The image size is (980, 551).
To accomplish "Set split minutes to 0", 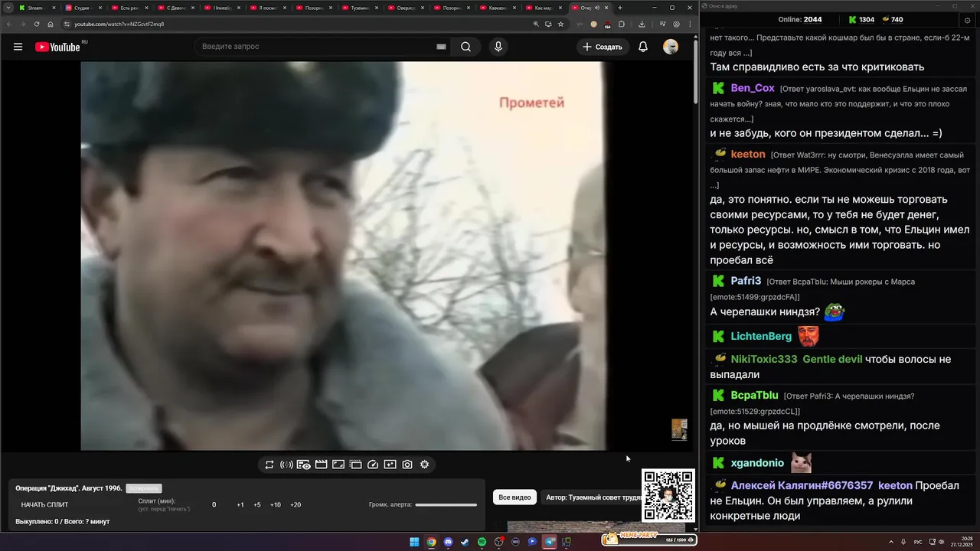I will [x=214, y=505].
